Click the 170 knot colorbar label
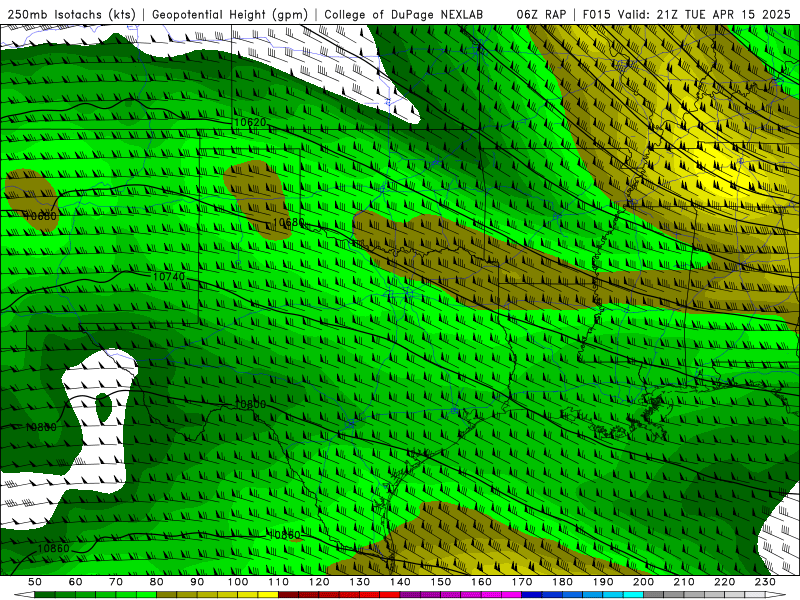This screenshot has height=600, width=800. coord(522,582)
